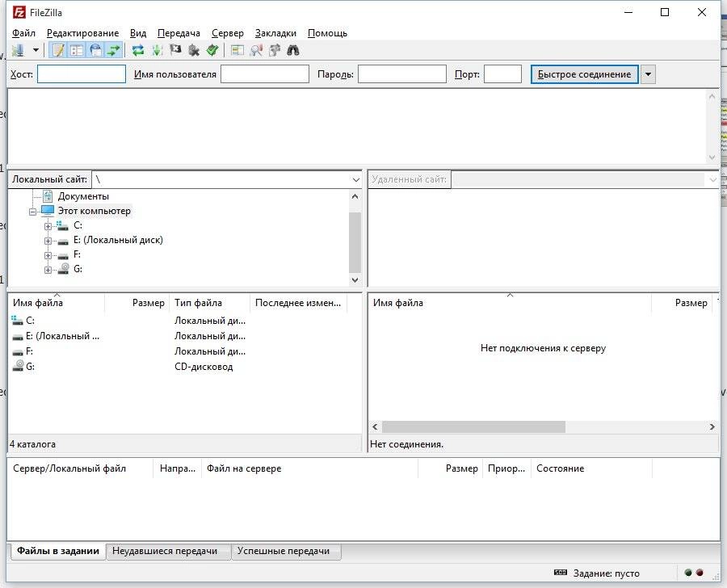Focus the Имя пользователя input field

(265, 74)
